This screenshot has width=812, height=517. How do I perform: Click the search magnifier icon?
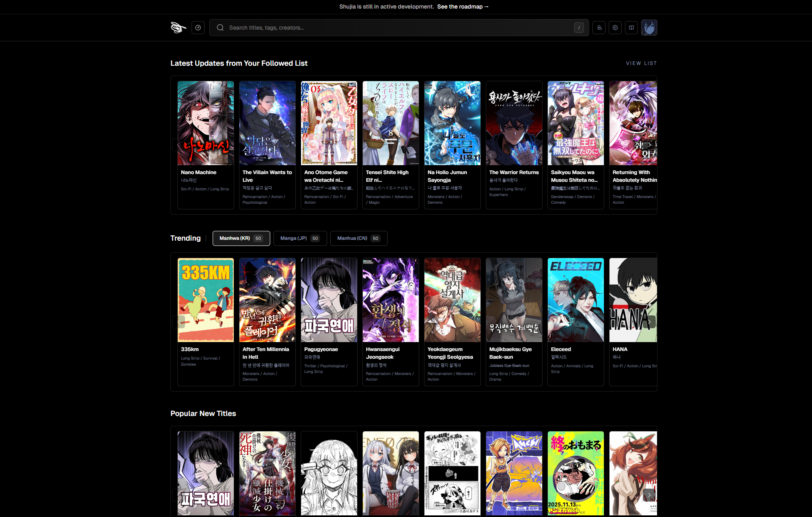pos(220,28)
